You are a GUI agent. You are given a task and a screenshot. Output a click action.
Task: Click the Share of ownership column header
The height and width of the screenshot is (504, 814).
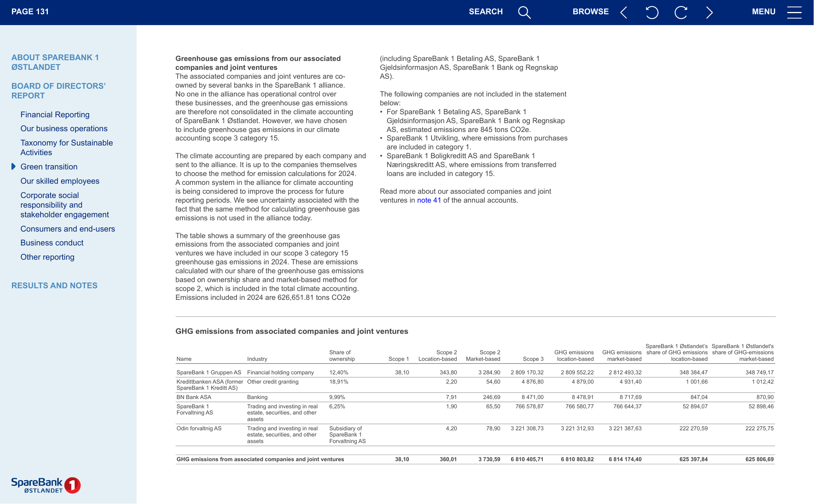point(342,356)
